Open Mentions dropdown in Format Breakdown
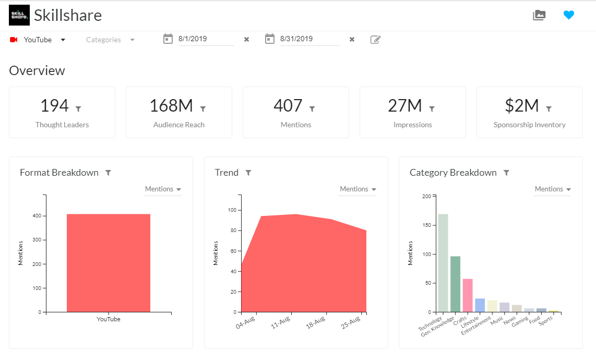The height and width of the screenshot is (364, 596). coord(163,189)
